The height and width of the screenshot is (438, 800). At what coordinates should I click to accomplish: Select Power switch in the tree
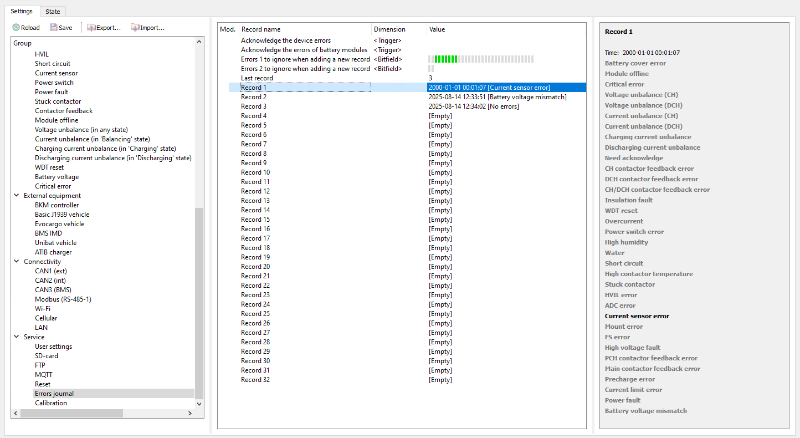tap(54, 83)
